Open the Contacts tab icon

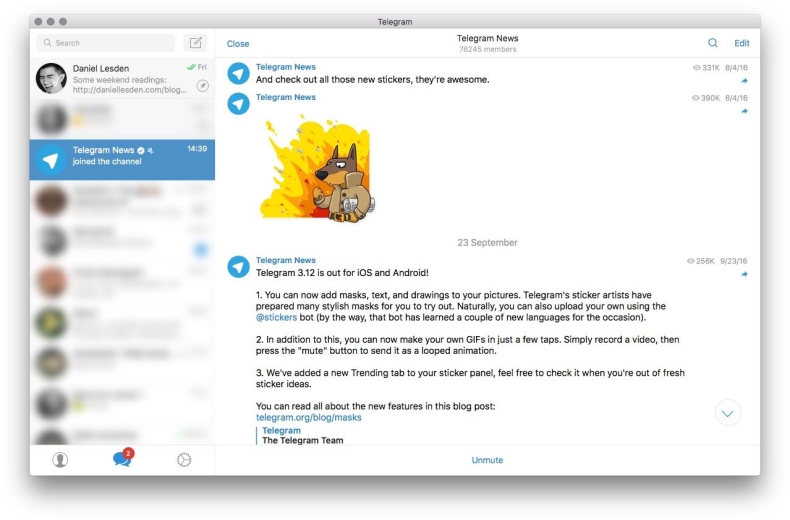click(60, 460)
